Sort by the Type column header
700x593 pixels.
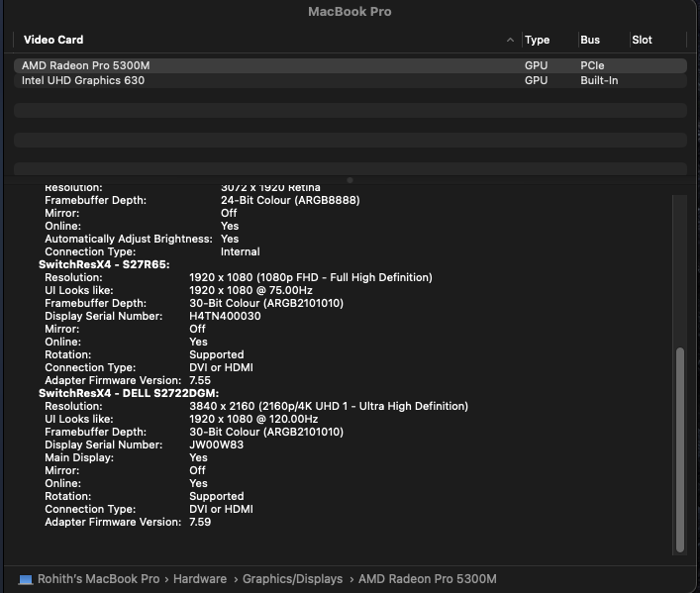[x=537, y=40]
